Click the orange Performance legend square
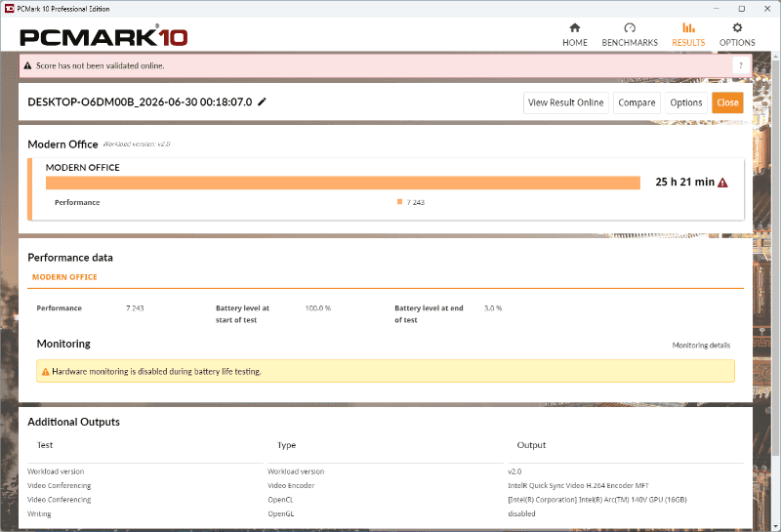The image size is (781, 532). [x=399, y=202]
